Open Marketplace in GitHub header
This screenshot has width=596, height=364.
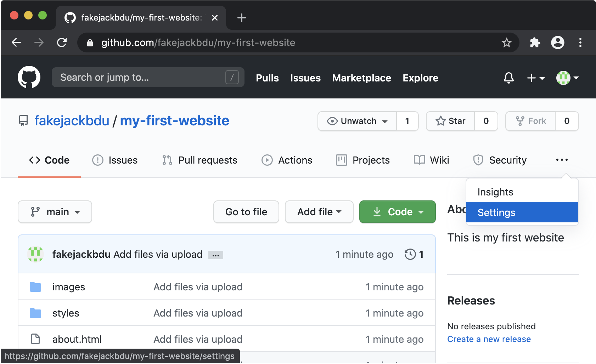tap(361, 78)
